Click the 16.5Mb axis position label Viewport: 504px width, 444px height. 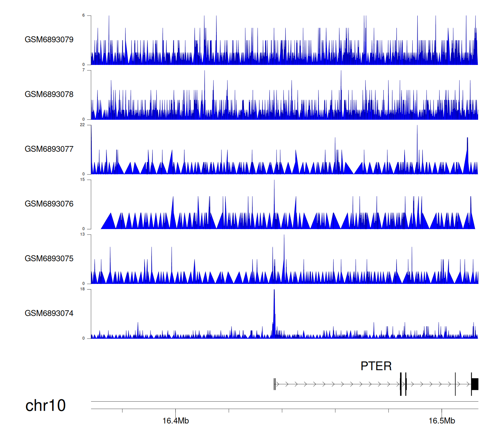[442, 421]
